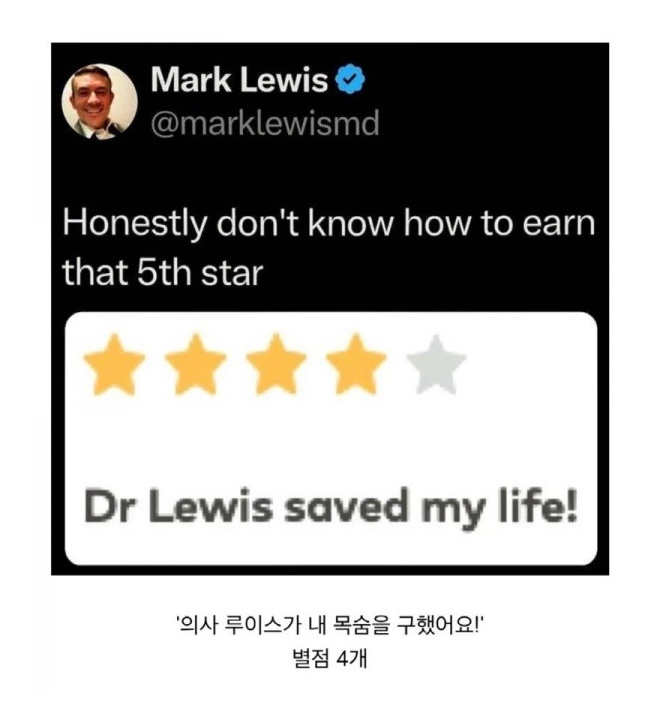Select the third yellow star
The width and height of the screenshot is (660, 723).
click(276, 364)
